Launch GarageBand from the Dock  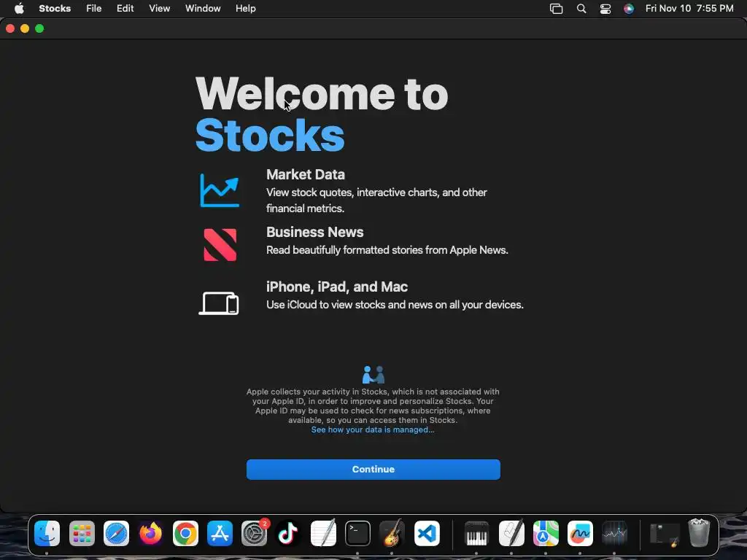392,533
